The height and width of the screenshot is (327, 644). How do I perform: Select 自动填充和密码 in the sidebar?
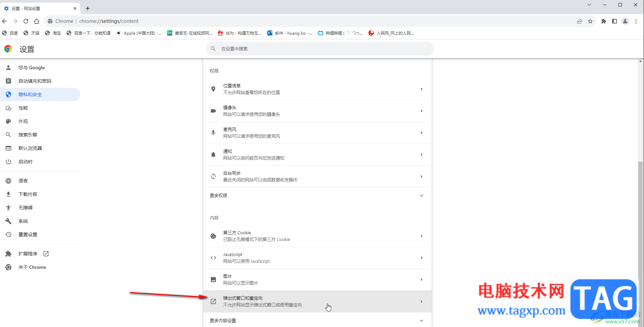coord(40,81)
